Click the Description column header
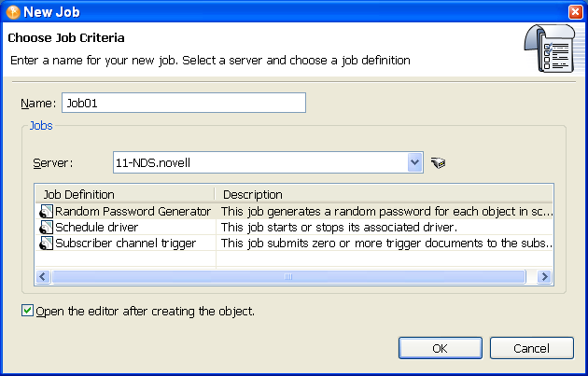The width and height of the screenshot is (588, 376). (383, 194)
